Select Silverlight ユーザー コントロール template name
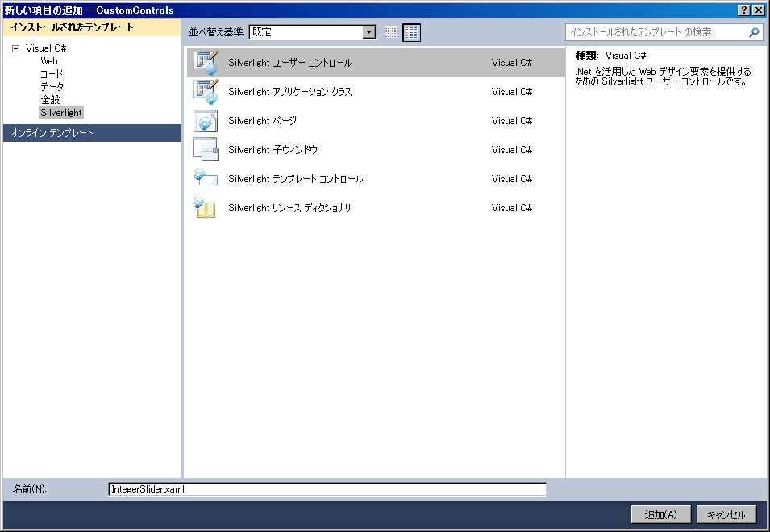 point(289,63)
